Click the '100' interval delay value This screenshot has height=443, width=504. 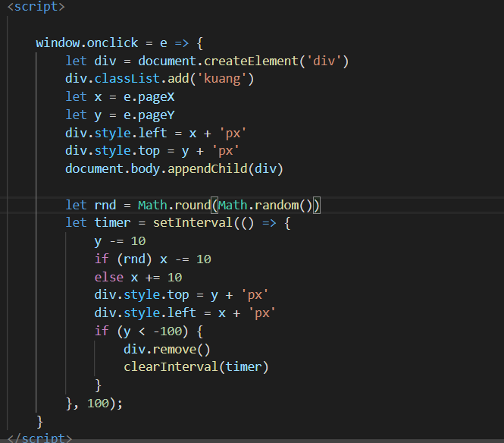(x=98, y=403)
